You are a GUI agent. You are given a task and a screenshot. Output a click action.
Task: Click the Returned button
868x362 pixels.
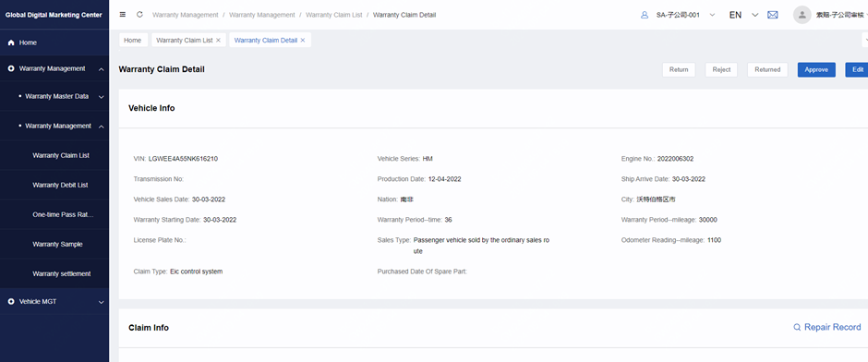coord(767,70)
